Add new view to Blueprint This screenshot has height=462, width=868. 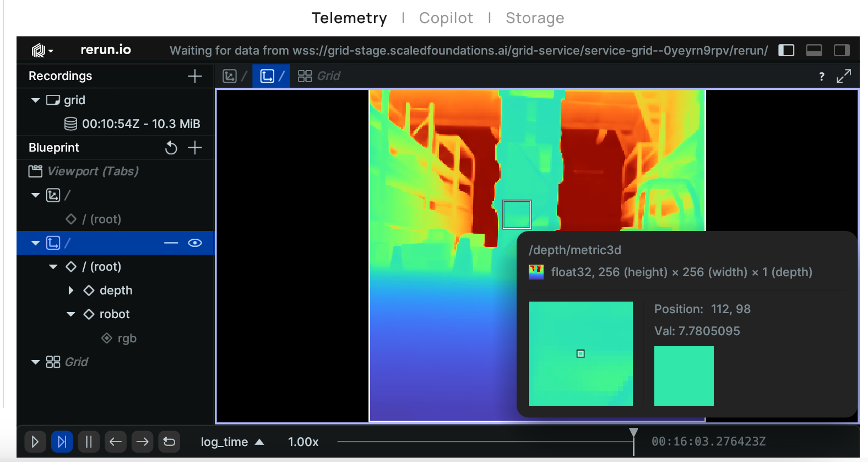195,148
